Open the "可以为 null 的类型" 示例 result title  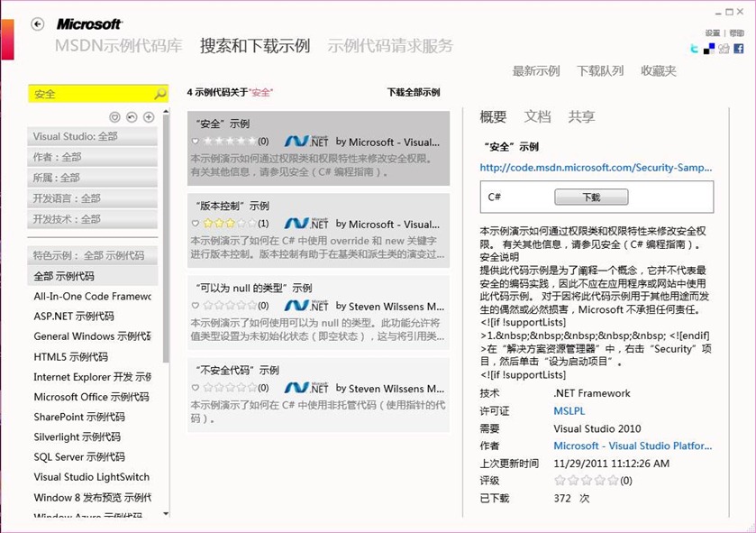click(x=253, y=288)
